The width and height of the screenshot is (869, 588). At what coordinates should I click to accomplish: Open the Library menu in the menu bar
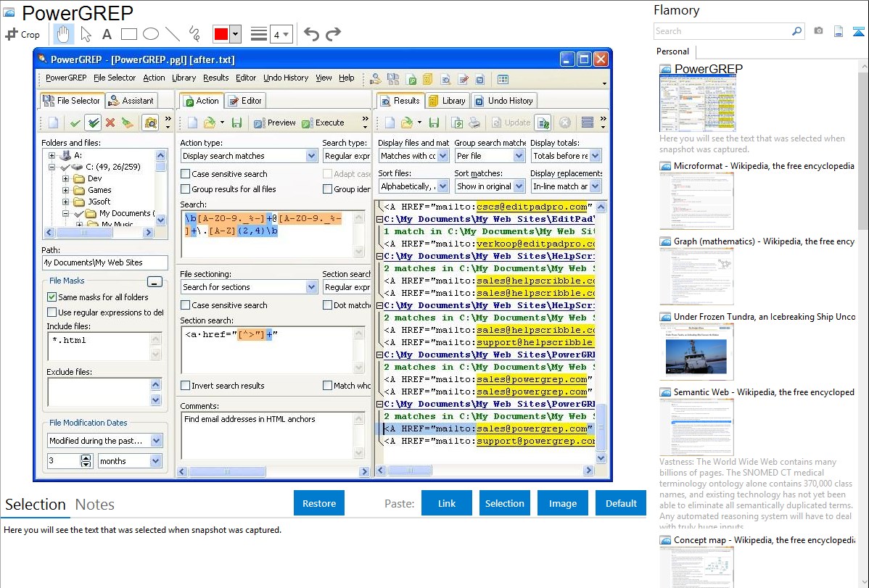pyautogui.click(x=184, y=78)
